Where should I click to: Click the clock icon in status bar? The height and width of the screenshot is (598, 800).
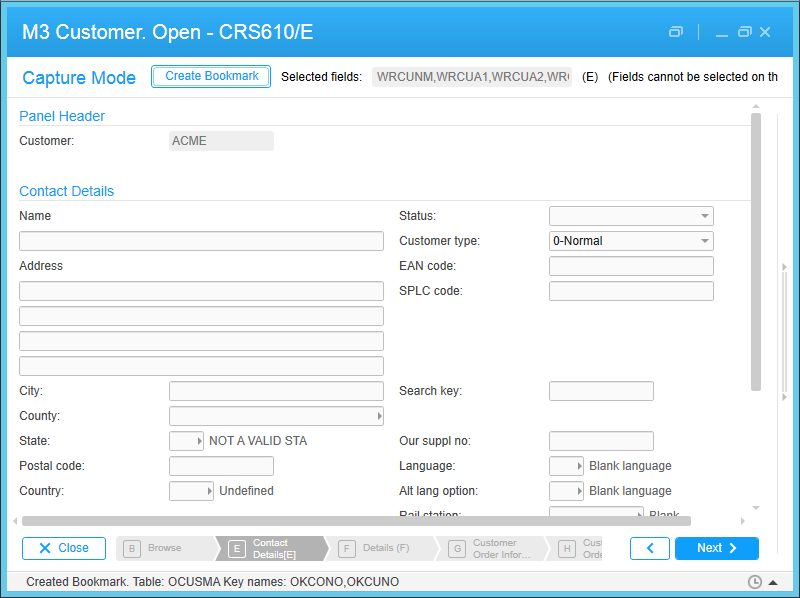pos(755,582)
